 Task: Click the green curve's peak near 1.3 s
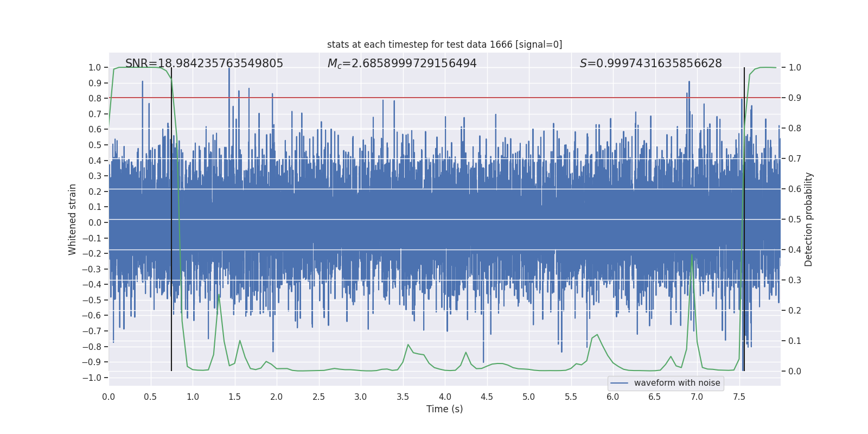click(219, 295)
